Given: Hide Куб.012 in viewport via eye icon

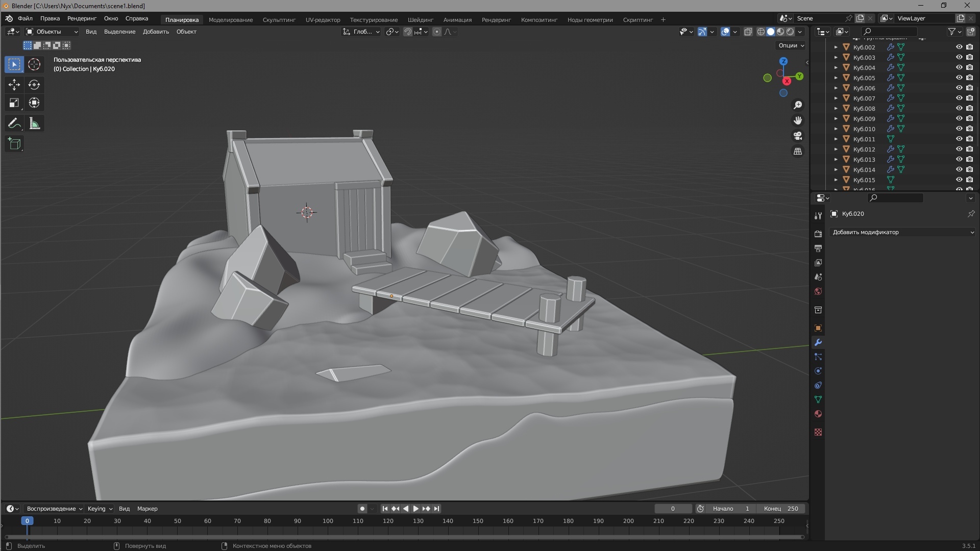Looking at the screenshot, I should point(959,149).
